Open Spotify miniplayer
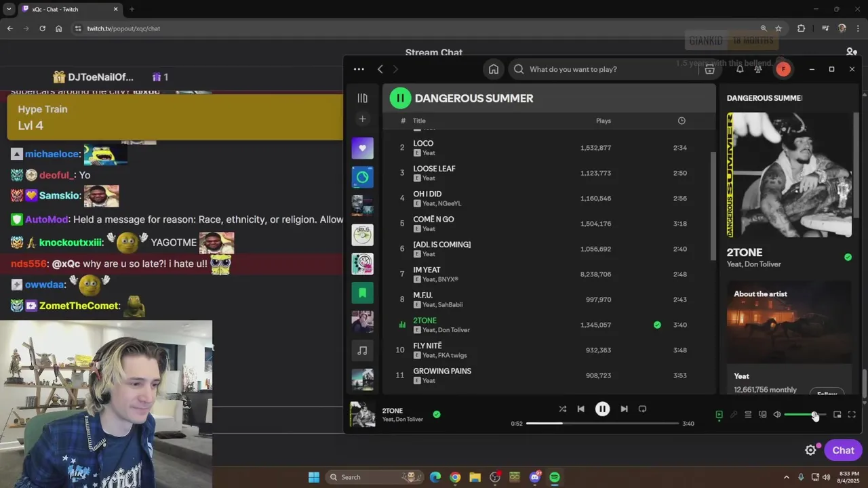 click(x=837, y=415)
